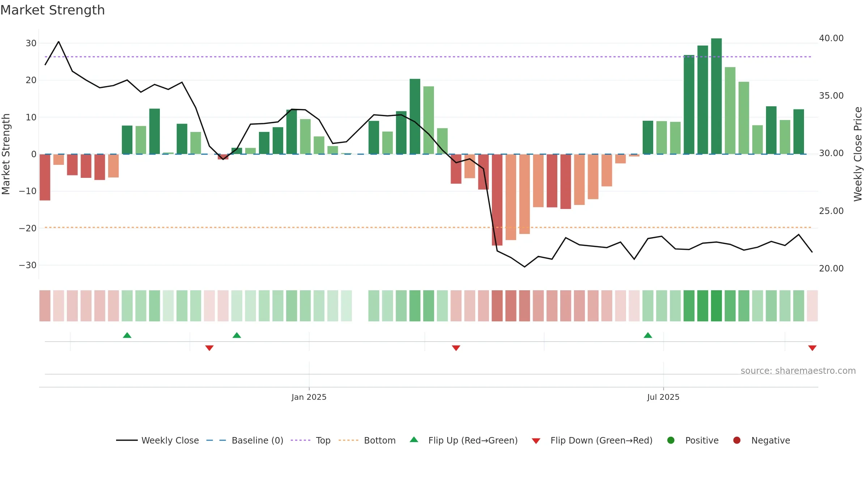Click the 10 Market Strength tick label

(x=31, y=117)
